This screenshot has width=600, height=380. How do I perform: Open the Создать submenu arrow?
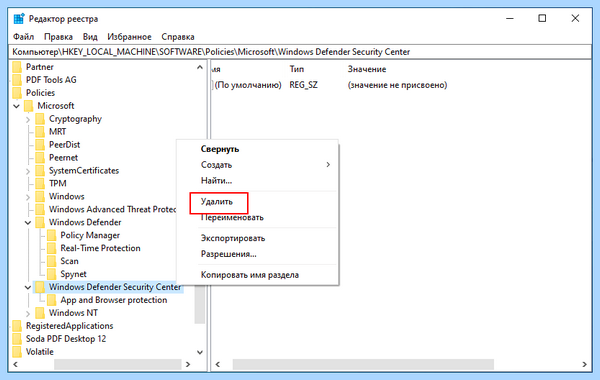click(328, 165)
